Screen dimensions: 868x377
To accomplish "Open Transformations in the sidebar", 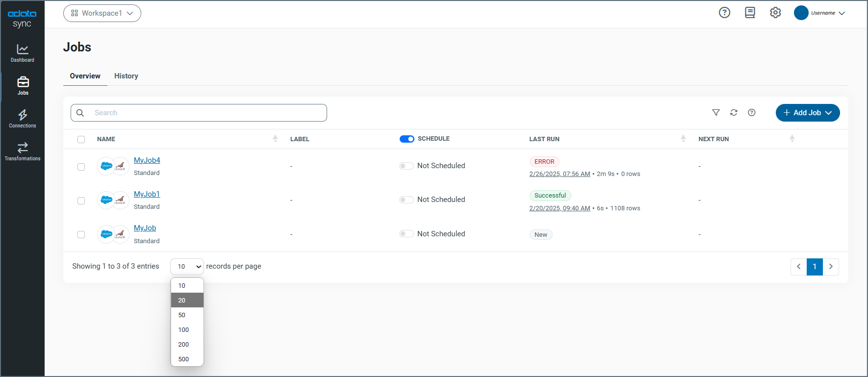I will (23, 151).
